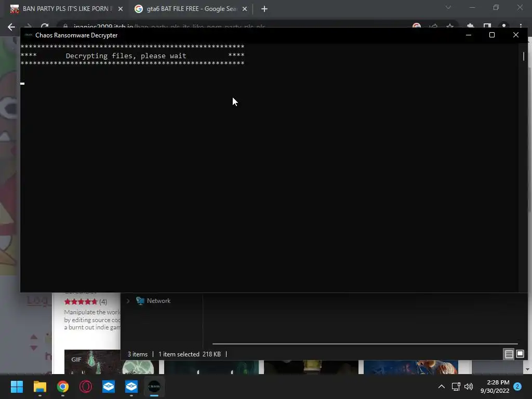Switch Explorer to large icons view
Image resolution: width=532 pixels, height=399 pixels.
click(520, 354)
